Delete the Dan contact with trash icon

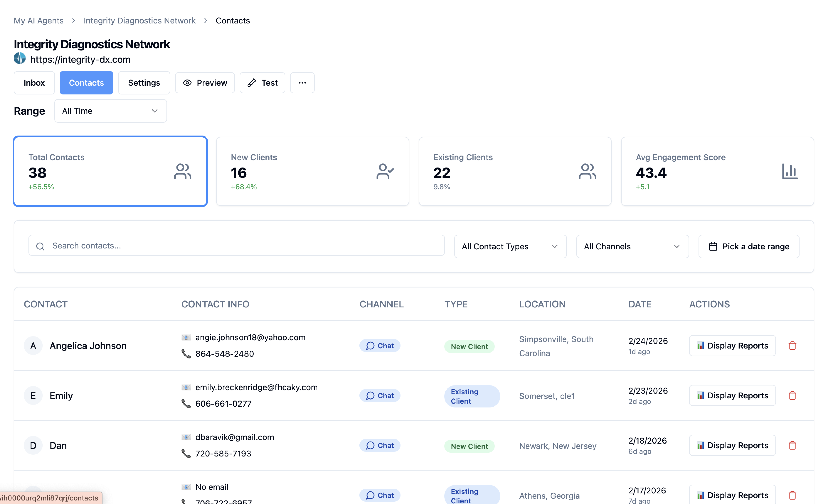coord(792,445)
